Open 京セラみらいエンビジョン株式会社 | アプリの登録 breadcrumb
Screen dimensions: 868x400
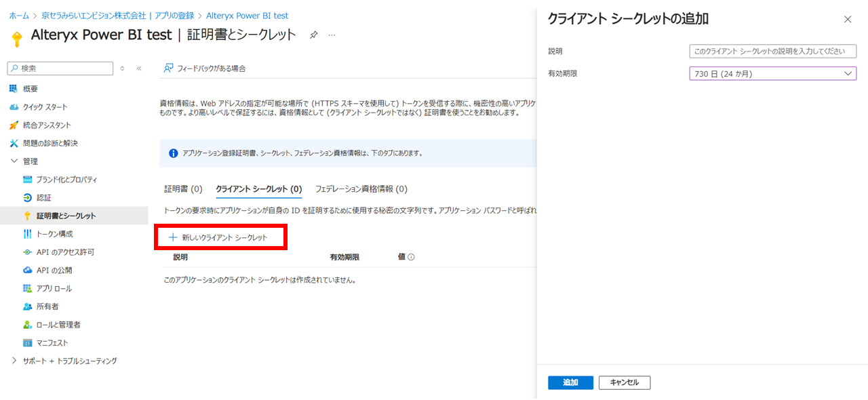pyautogui.click(x=117, y=16)
